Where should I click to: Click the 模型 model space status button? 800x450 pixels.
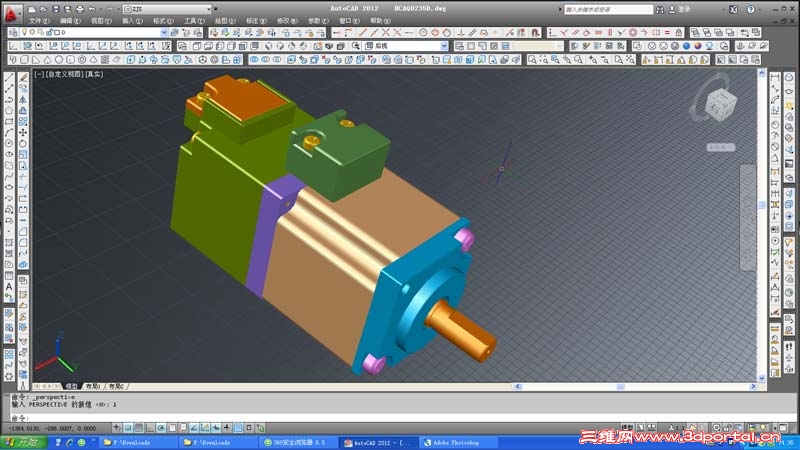pyautogui.click(x=627, y=428)
